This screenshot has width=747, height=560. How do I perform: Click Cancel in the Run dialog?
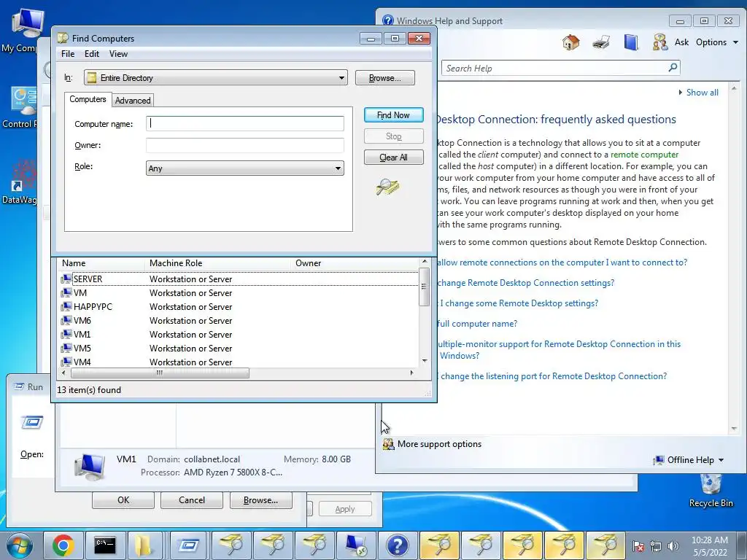coord(192,500)
